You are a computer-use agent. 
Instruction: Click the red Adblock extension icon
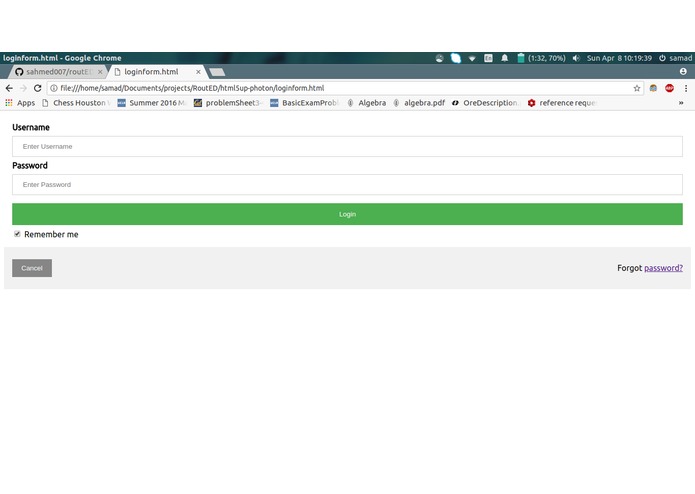point(669,88)
